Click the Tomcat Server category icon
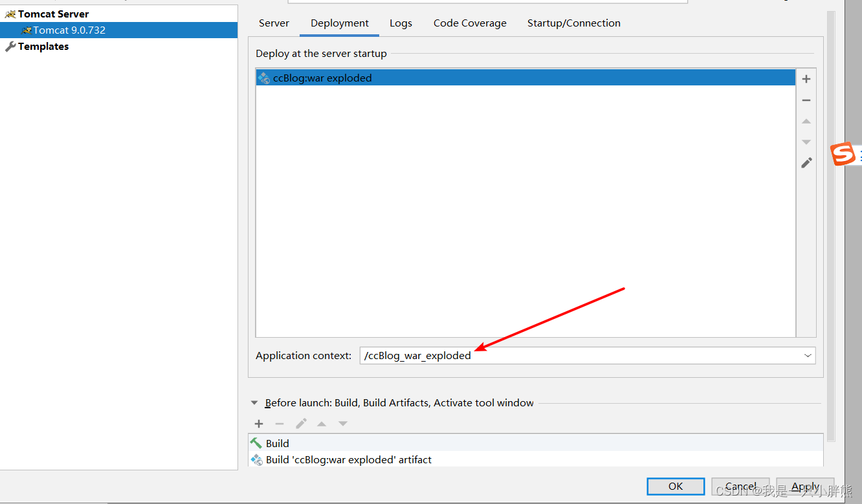862x504 pixels. pyautogui.click(x=10, y=14)
